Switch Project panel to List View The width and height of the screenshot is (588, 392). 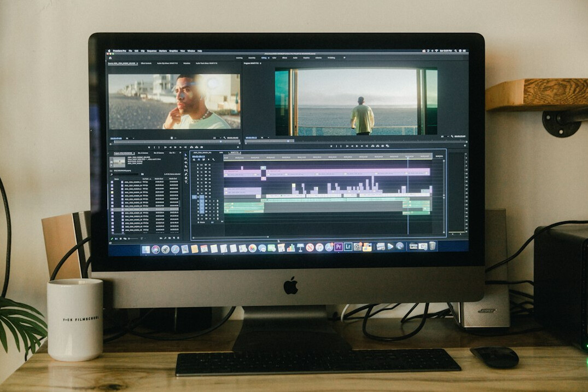pyautogui.click(x=117, y=238)
